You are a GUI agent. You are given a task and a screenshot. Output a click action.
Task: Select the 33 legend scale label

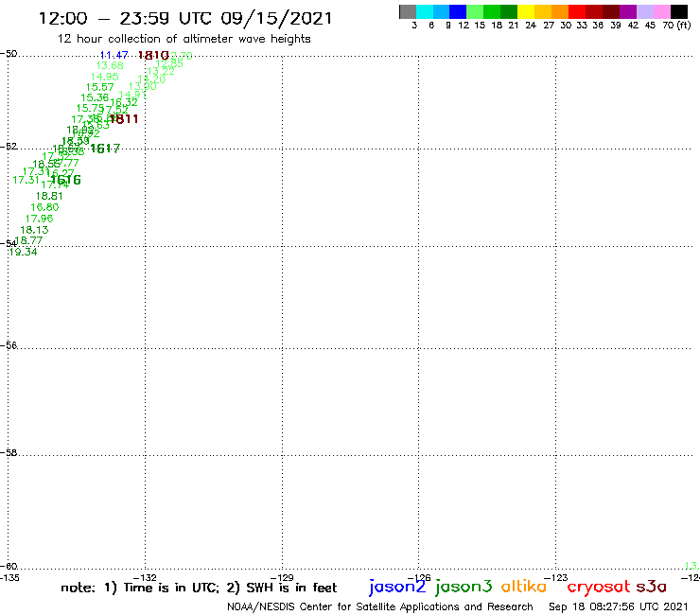tap(582, 25)
